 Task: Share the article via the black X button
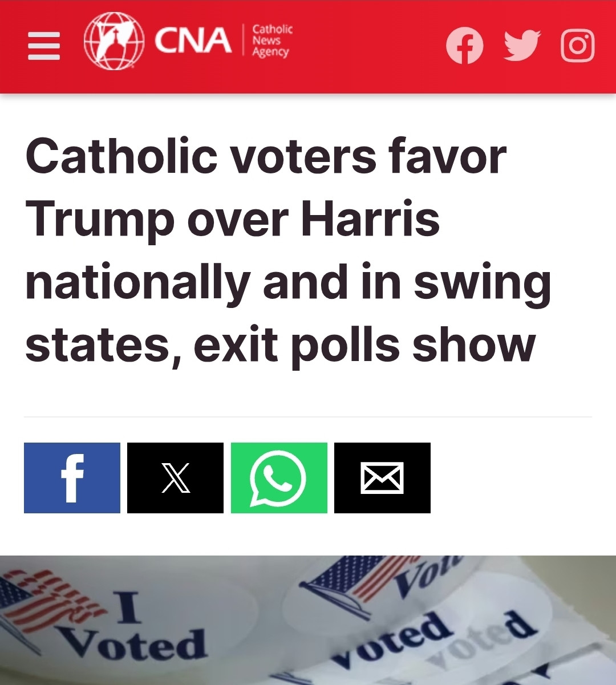(x=175, y=478)
